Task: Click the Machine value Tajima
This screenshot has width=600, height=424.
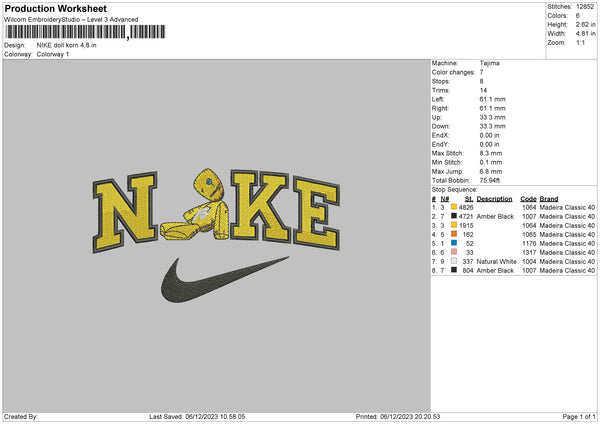Action: coord(489,63)
